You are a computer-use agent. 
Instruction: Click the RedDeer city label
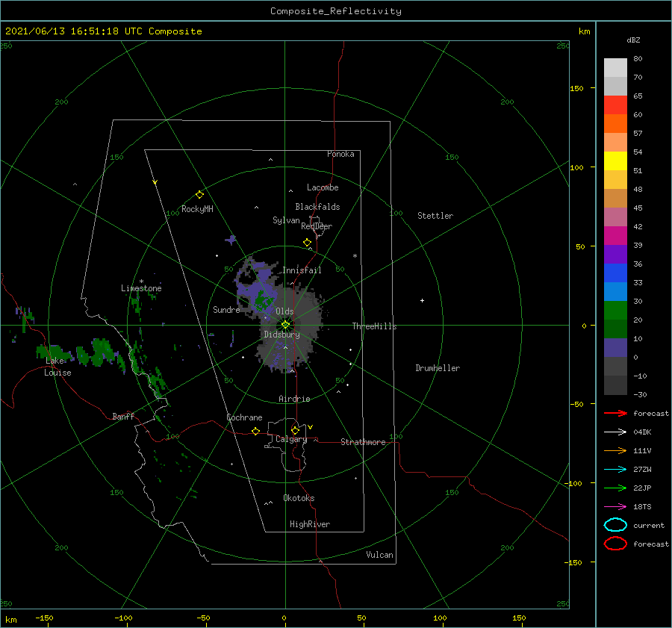317,226
